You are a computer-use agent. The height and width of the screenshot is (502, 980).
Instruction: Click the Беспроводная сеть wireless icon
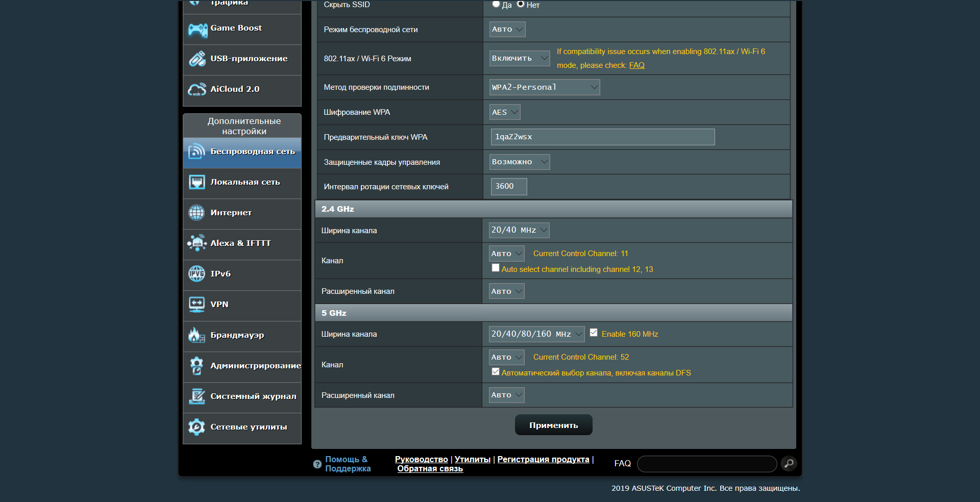197,152
